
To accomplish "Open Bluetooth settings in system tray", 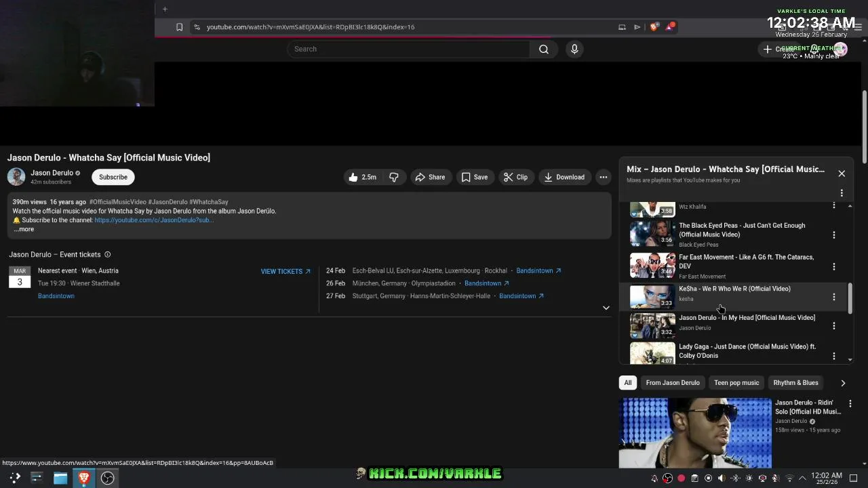I will 735,478.
